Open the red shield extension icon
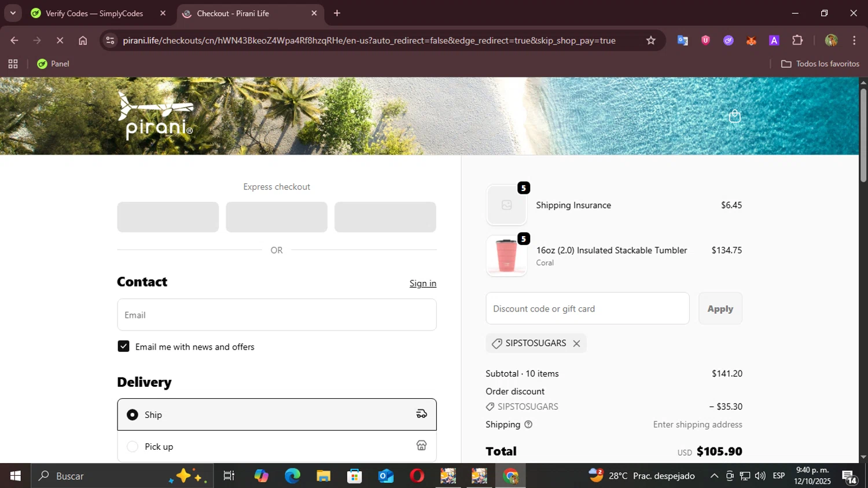This screenshot has height=488, width=868. click(x=705, y=41)
